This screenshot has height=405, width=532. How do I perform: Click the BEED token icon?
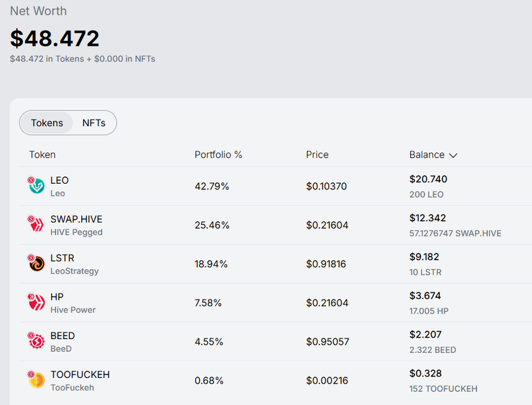click(x=36, y=341)
